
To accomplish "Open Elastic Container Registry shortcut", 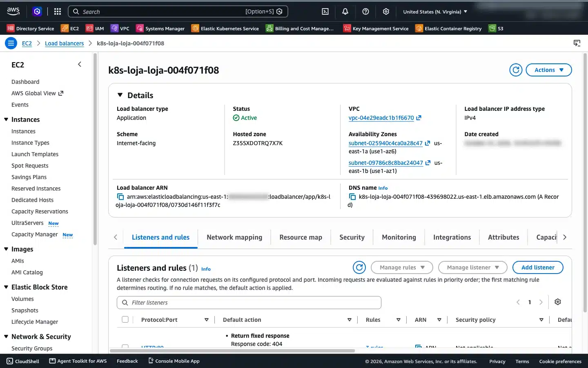I will tap(448, 28).
